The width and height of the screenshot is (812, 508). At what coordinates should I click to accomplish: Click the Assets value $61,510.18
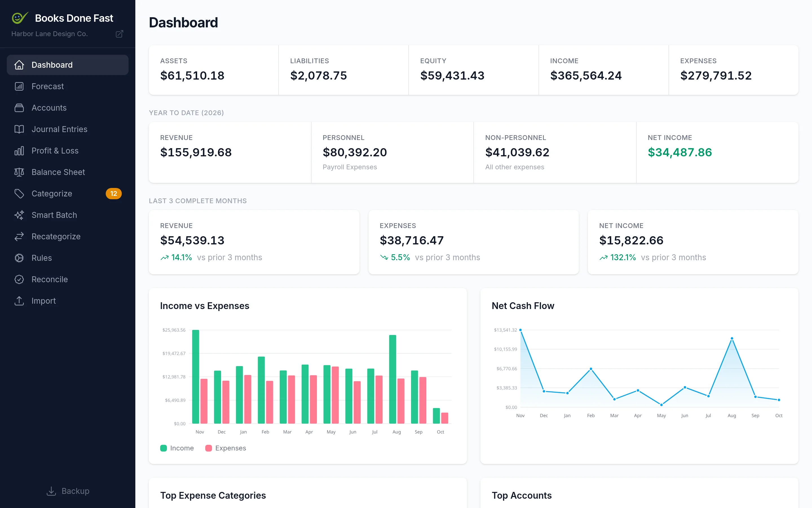(192, 76)
